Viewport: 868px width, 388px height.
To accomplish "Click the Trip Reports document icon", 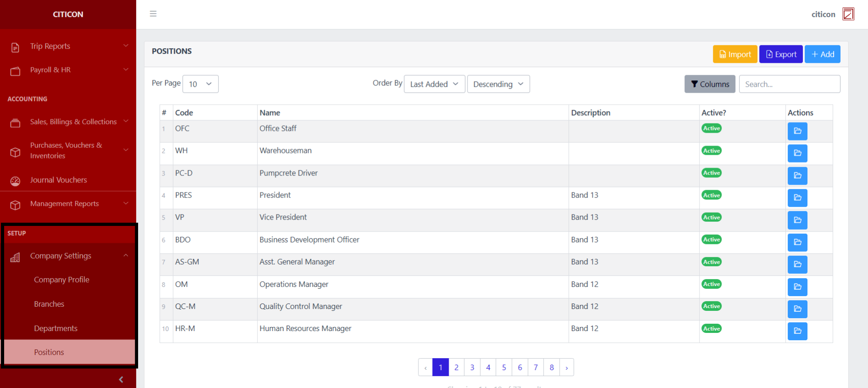I will 15,47.
